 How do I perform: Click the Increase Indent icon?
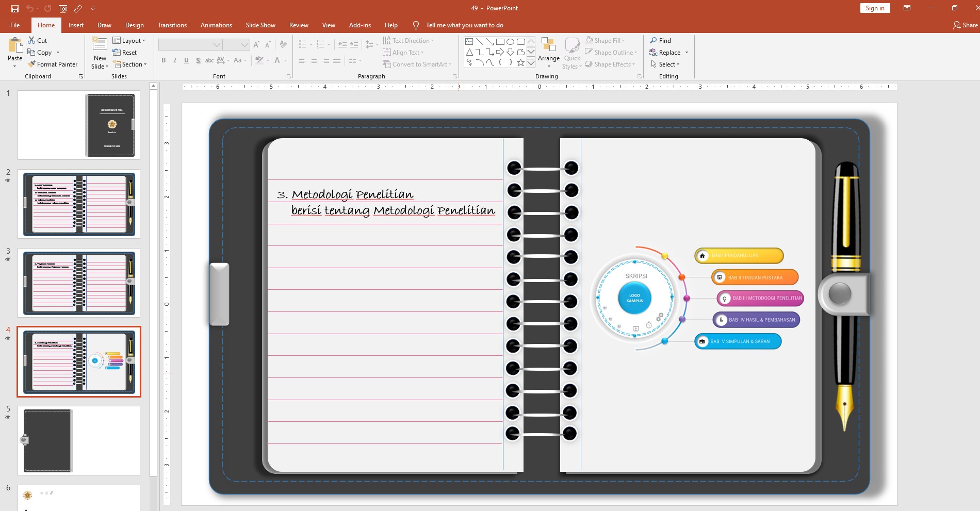[x=354, y=45]
